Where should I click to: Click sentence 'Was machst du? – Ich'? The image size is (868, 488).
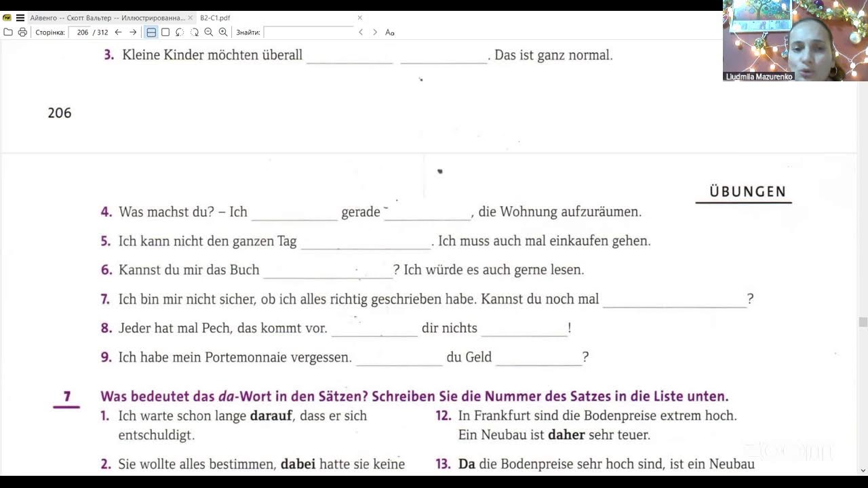pos(183,212)
